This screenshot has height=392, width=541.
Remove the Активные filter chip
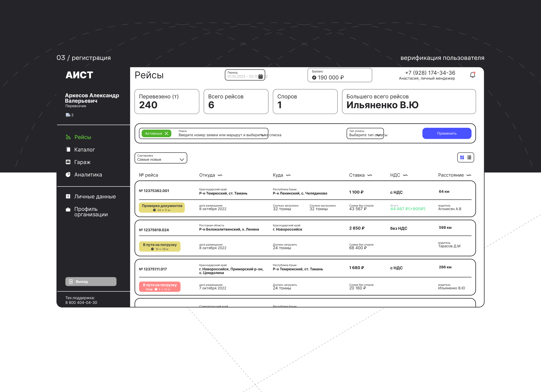167,133
